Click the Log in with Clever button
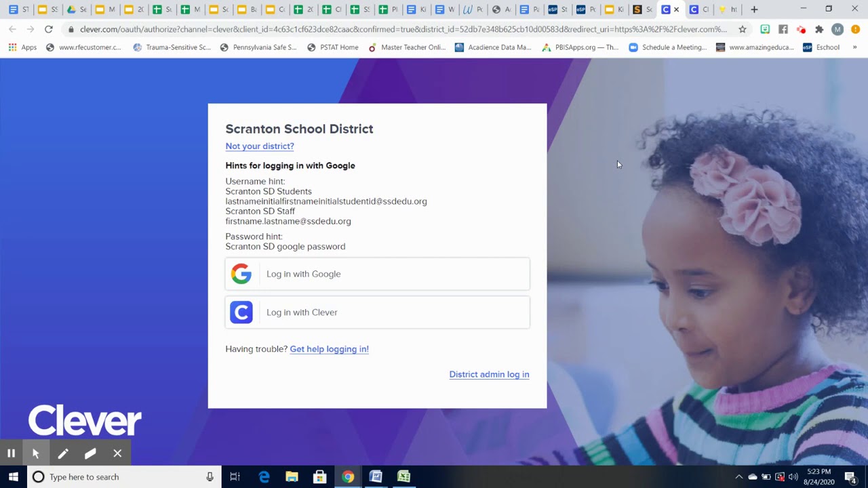Screen dimensions: 868x488 point(377,312)
